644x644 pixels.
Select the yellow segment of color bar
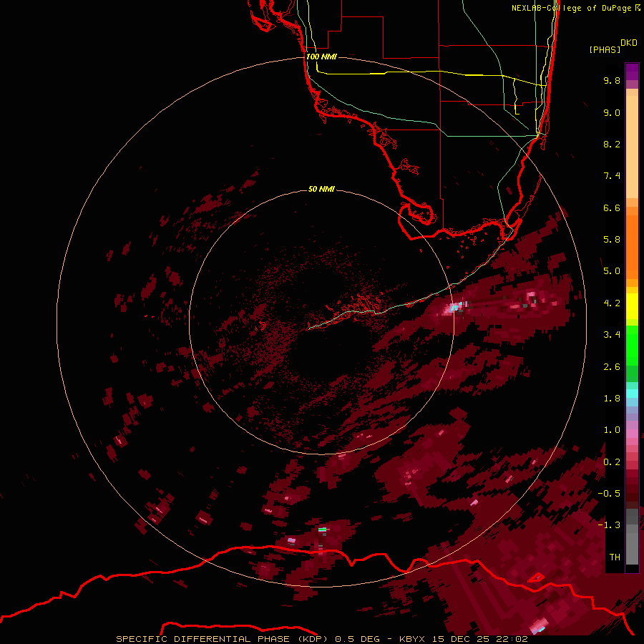pos(632,306)
